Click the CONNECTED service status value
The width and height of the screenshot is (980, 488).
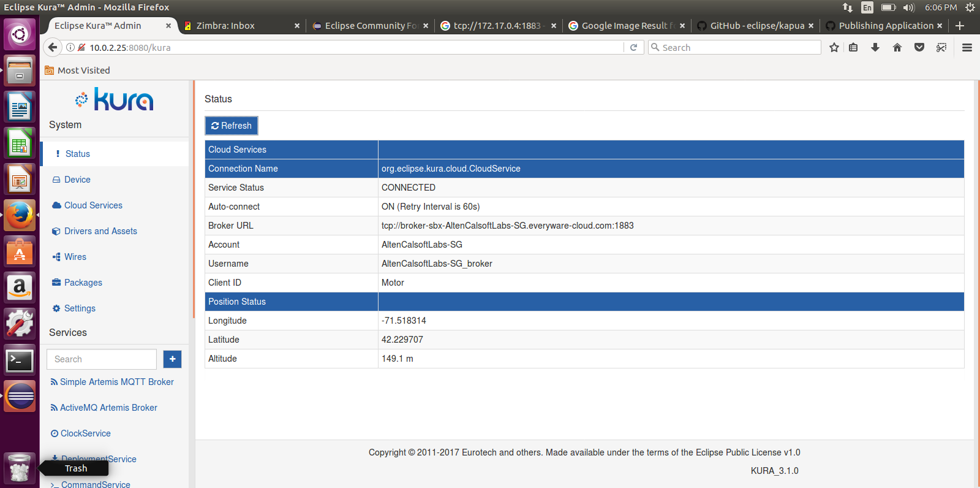tap(409, 188)
